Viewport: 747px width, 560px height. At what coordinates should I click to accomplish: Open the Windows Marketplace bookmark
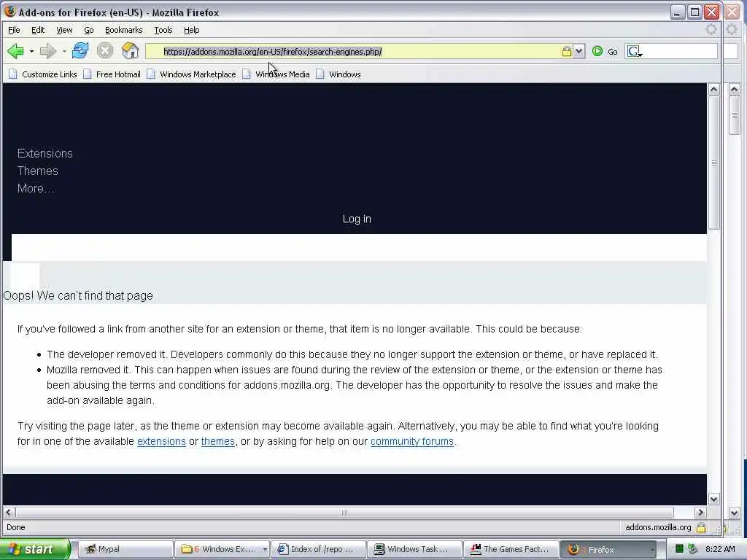coord(192,74)
